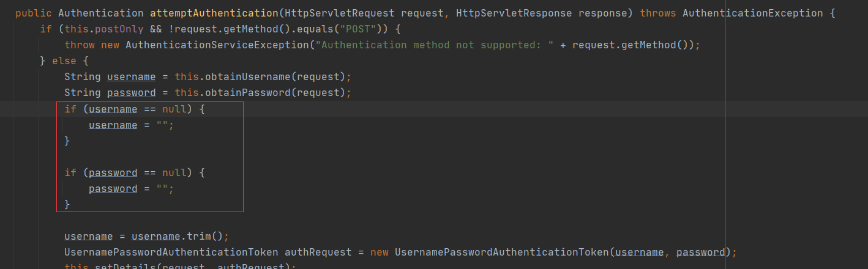Click the empty string assigned to username

click(162, 125)
